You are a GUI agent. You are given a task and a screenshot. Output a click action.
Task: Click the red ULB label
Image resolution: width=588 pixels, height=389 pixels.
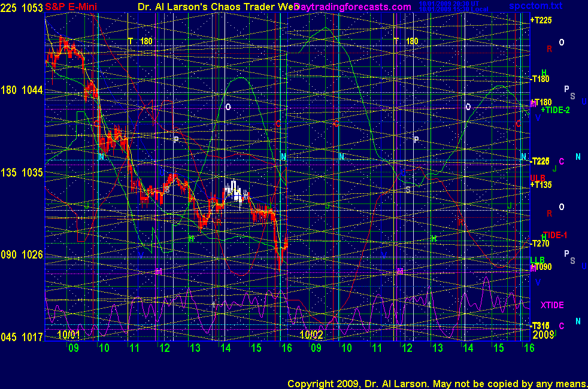pyautogui.click(x=538, y=178)
